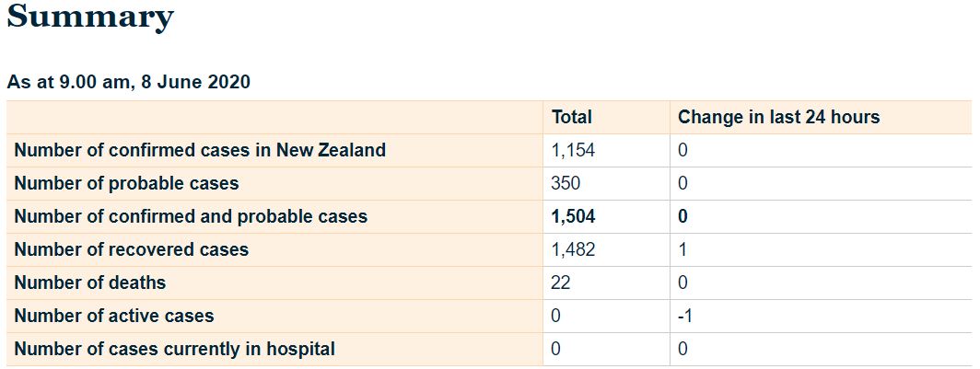Image resolution: width=980 pixels, height=369 pixels.
Task: Click "Number of cases currently in hospital" label
Action: (175, 349)
